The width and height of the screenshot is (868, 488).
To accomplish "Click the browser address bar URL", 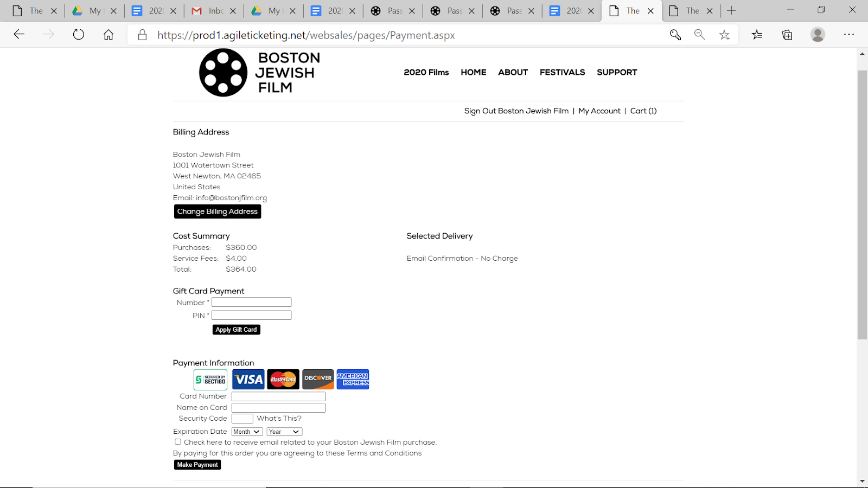I will (306, 35).
